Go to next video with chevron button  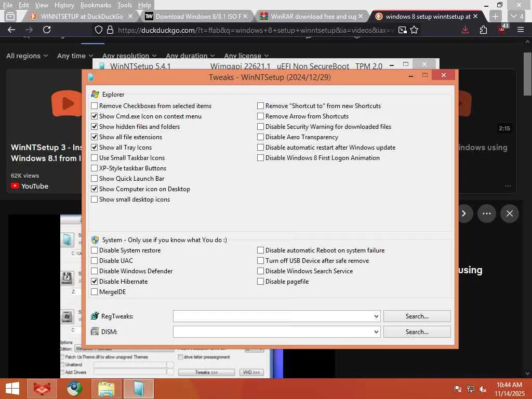[x=464, y=214]
